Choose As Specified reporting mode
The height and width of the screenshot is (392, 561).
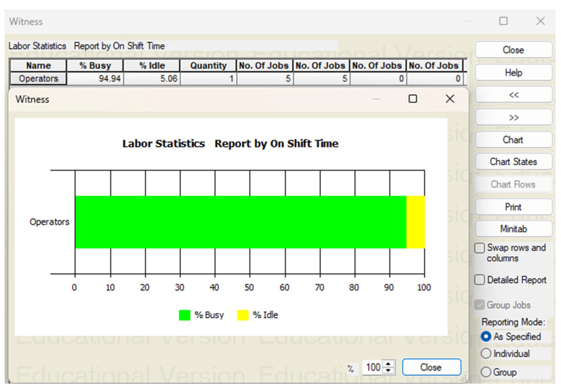click(x=486, y=336)
